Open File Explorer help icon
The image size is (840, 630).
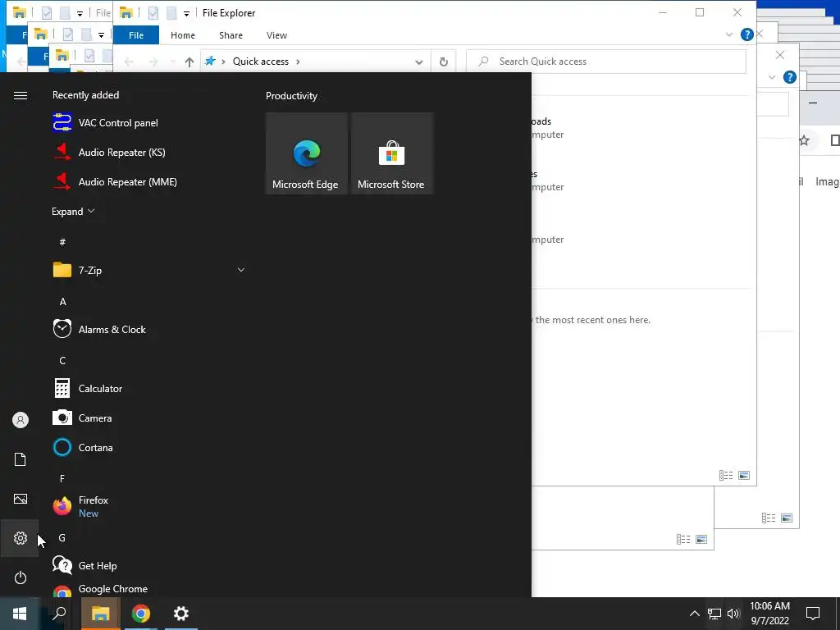click(746, 34)
